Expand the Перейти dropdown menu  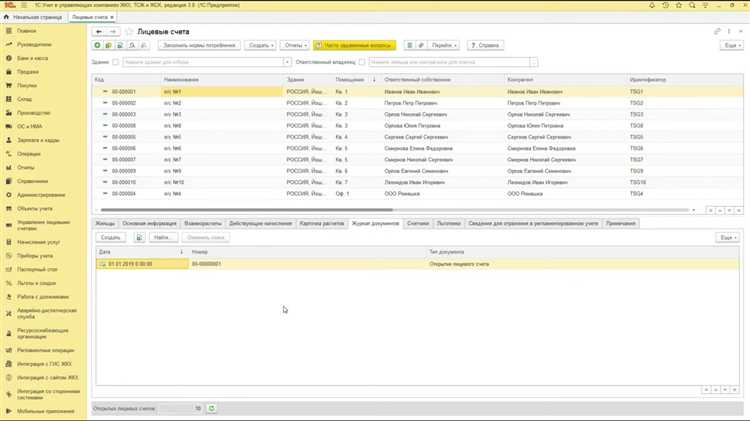[445, 46]
